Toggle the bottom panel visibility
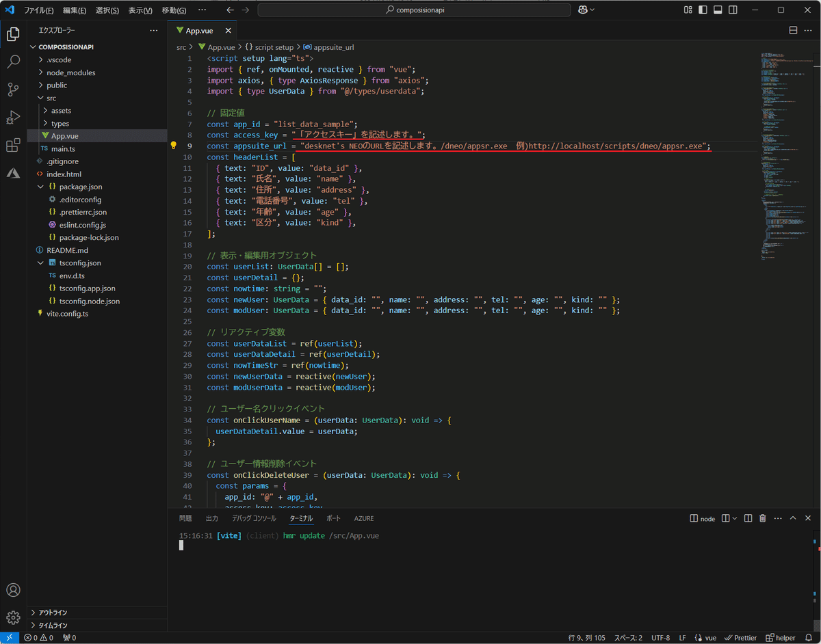Viewport: 821px width, 644px height. [x=718, y=10]
